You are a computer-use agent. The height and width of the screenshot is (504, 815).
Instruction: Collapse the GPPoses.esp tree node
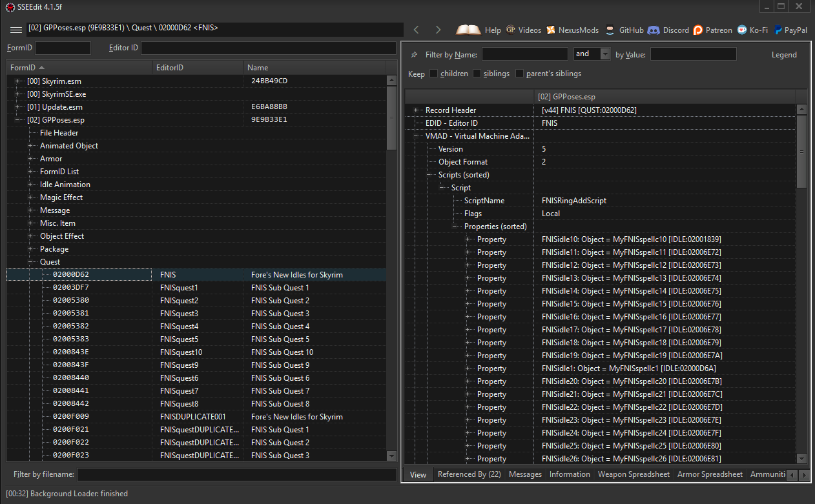pos(19,120)
